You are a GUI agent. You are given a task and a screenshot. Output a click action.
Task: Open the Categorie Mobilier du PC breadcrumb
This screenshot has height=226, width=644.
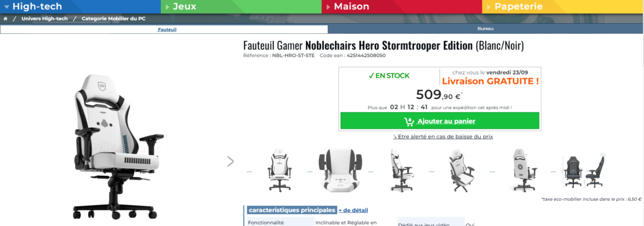click(x=114, y=19)
